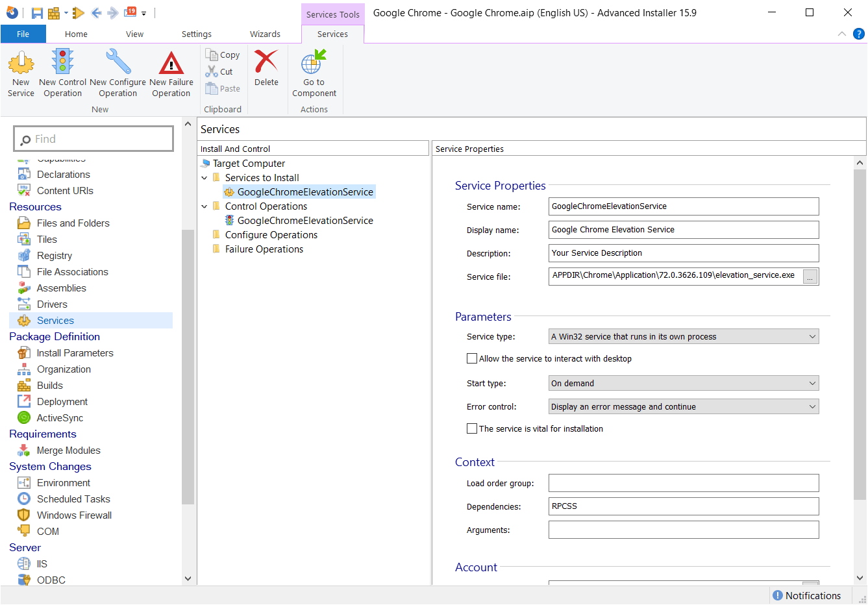Click the Dependencies input field
Viewport: 868px width, 605px height.
coord(684,506)
